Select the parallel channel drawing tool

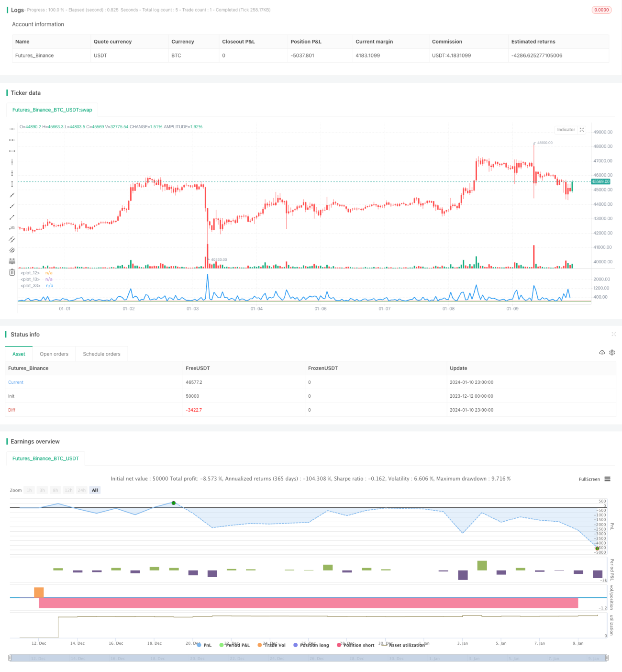[x=12, y=239]
